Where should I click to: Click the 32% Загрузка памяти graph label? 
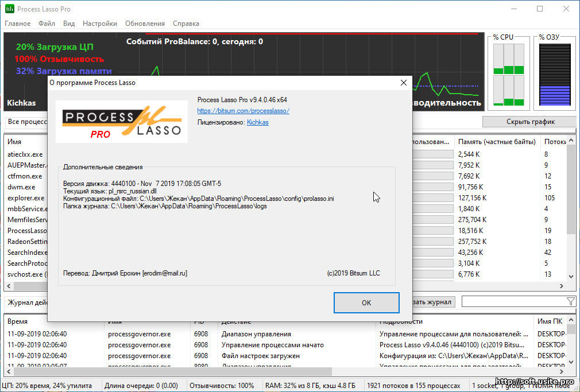click(64, 71)
